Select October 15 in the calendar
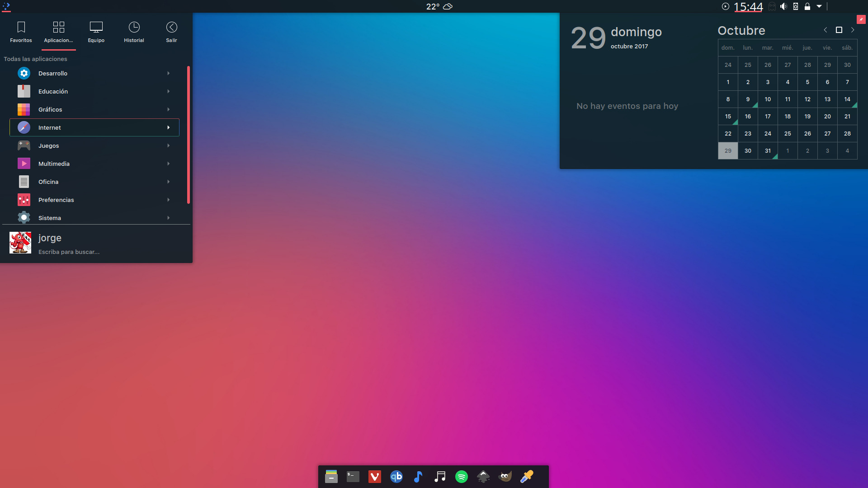Image resolution: width=868 pixels, height=488 pixels. 728,117
